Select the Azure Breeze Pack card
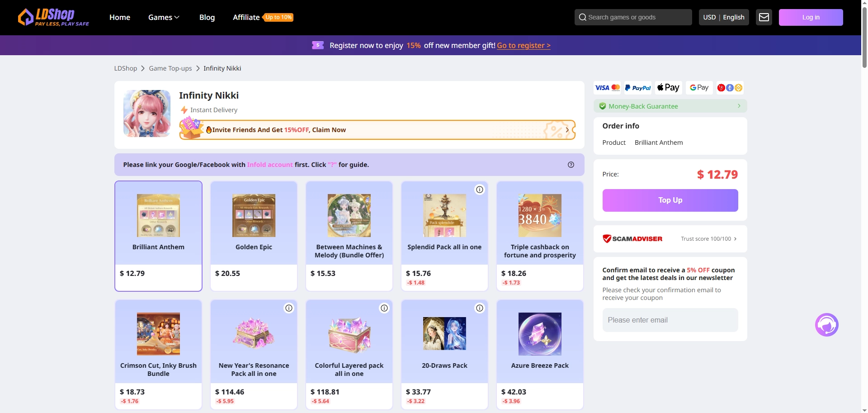The width and height of the screenshot is (868, 413). tap(540, 355)
